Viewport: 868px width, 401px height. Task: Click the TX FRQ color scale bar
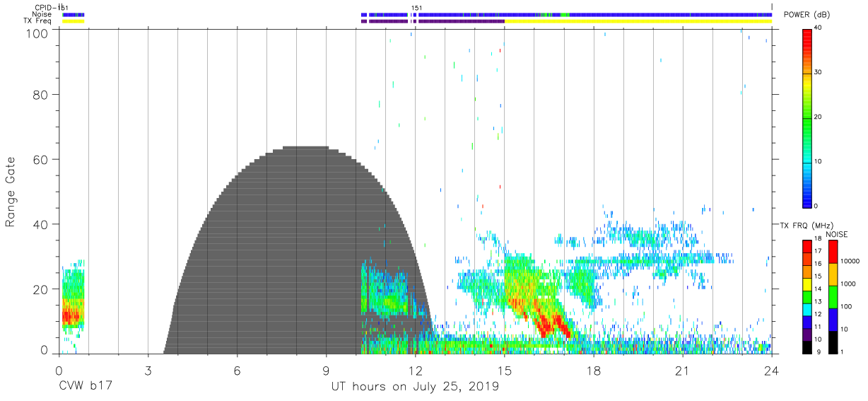tap(807, 296)
